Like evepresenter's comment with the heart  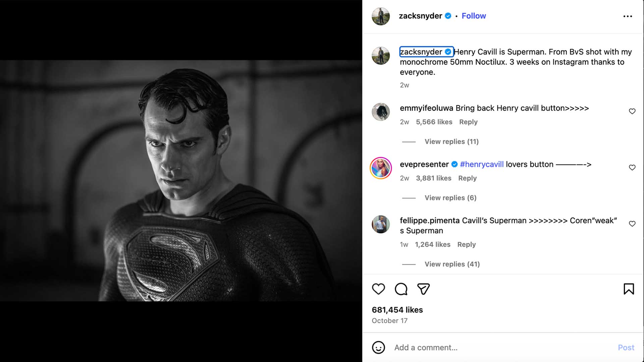tap(633, 168)
